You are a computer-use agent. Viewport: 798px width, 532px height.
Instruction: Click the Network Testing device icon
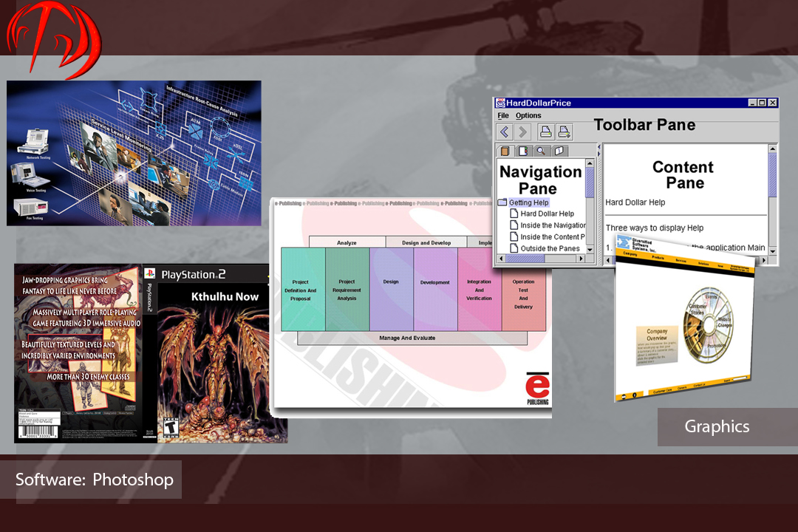tap(35, 142)
